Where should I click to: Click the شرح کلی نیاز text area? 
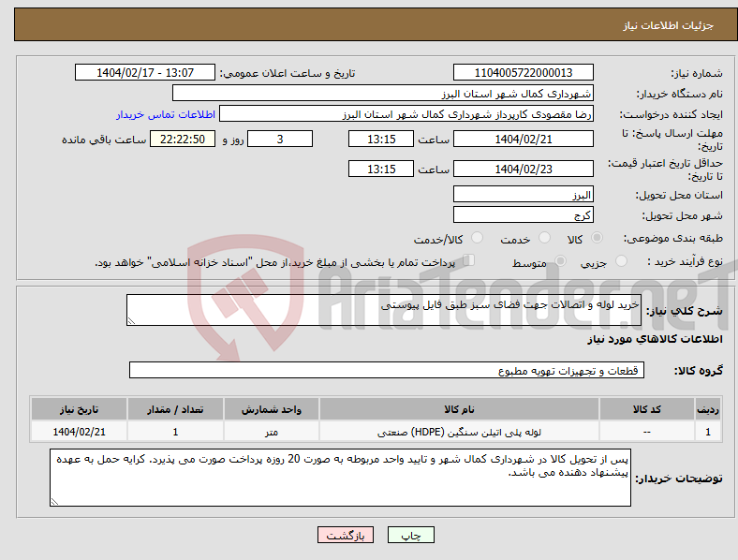(384, 310)
